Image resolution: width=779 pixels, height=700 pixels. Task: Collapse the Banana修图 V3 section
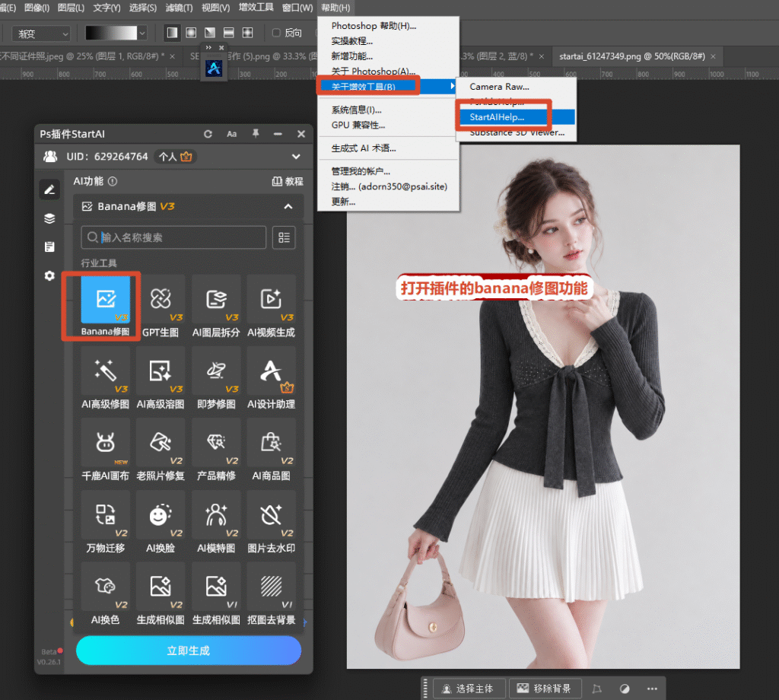coord(288,206)
